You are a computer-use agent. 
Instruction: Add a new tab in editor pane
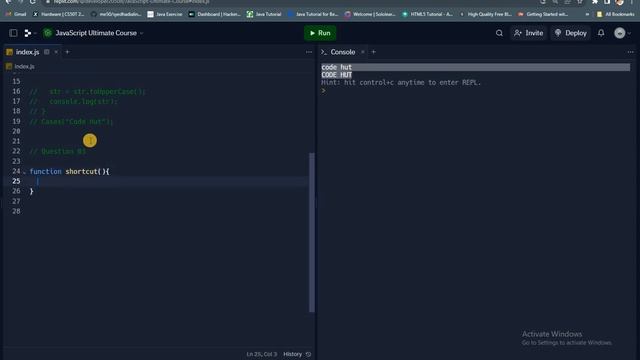pos(67,52)
